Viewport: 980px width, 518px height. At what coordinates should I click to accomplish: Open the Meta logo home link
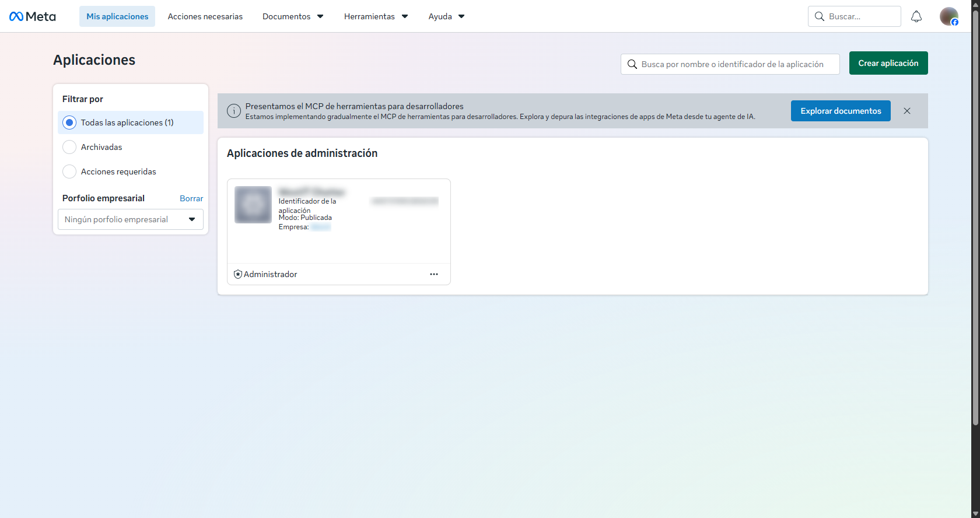[x=33, y=16]
